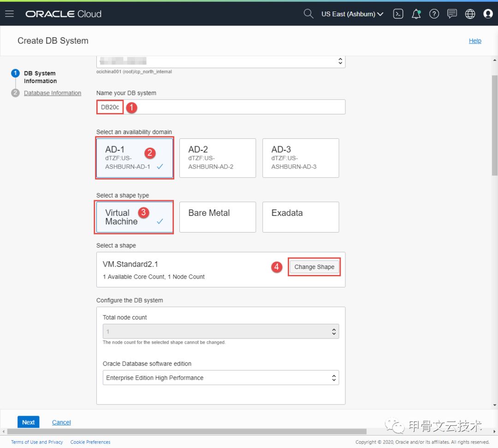Open the Cloud Shell terminal icon

(x=398, y=14)
